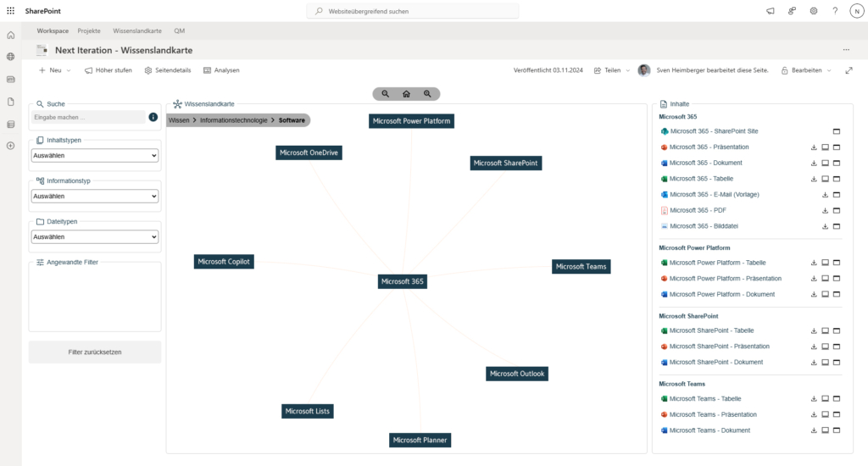
Task: Download Microsoft 365 - PDF
Action: point(825,210)
